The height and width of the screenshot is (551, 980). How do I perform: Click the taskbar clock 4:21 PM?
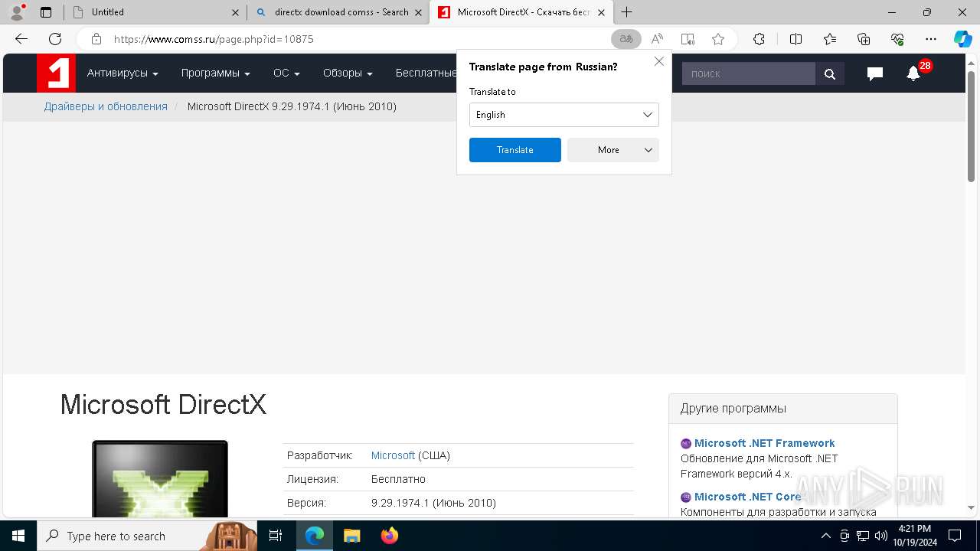coord(914,536)
